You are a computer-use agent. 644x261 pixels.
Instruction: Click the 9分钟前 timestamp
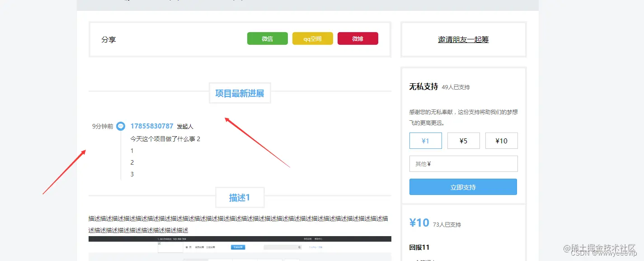(x=103, y=126)
